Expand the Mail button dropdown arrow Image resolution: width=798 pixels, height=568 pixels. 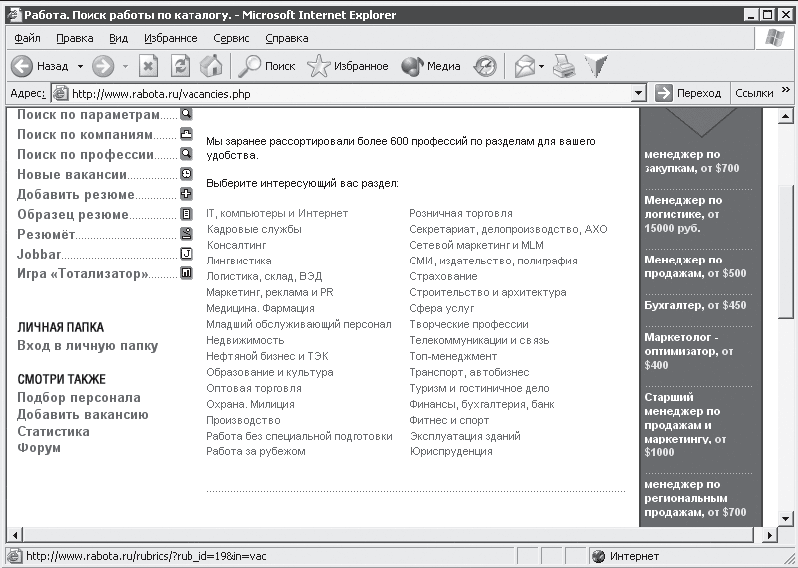(541, 66)
